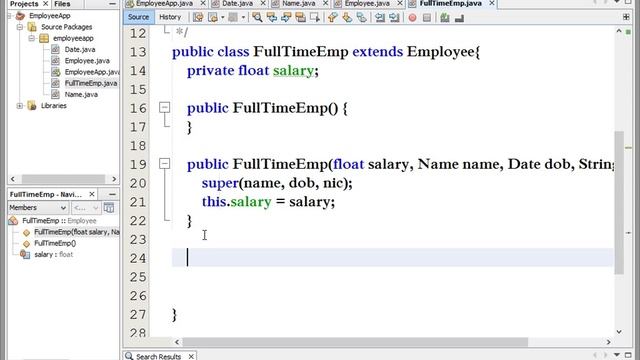Uncomment selected lines icon
The image size is (640, 360).
[459, 18]
